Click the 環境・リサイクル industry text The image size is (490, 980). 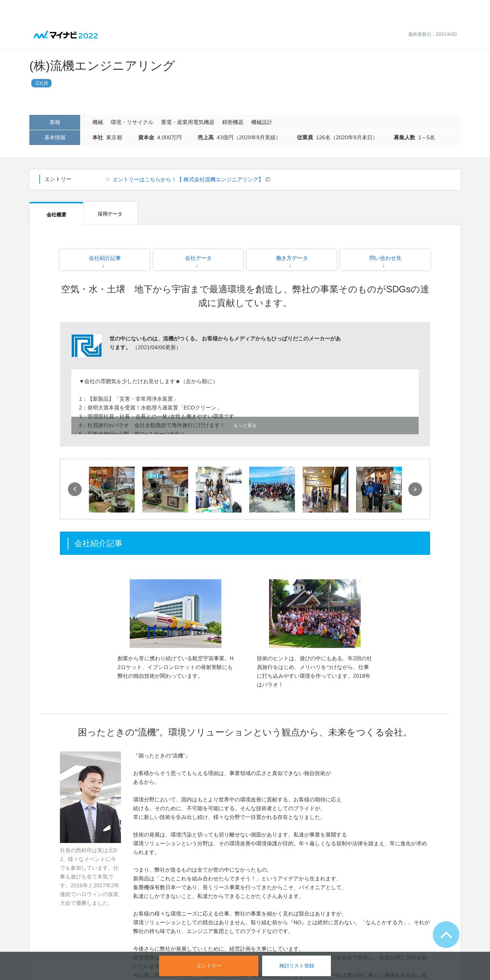pos(132,122)
